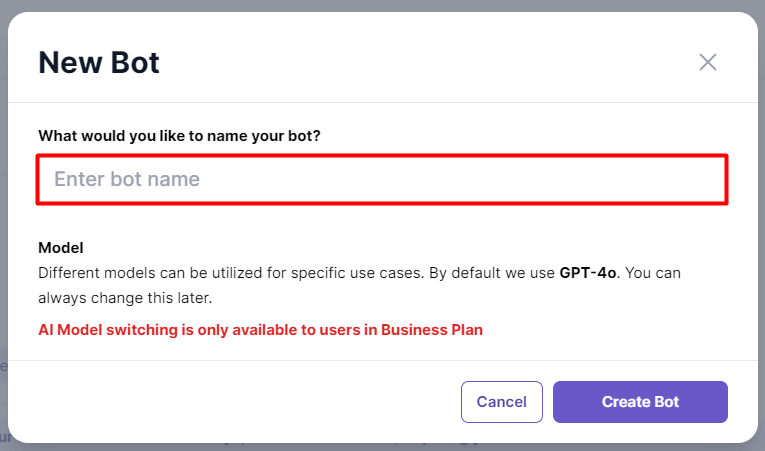Click the 'Model' section heading
765x451 pixels.
pyautogui.click(x=61, y=248)
